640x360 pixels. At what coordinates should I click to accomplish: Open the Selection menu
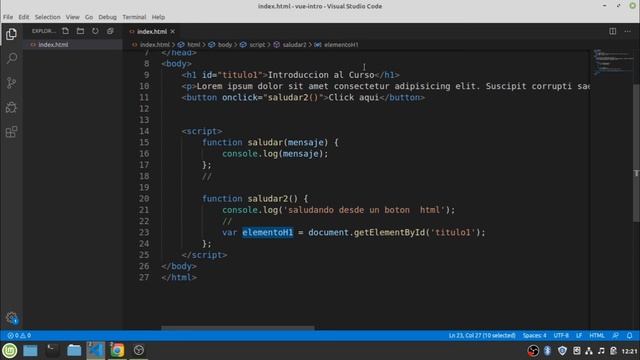[x=47, y=17]
